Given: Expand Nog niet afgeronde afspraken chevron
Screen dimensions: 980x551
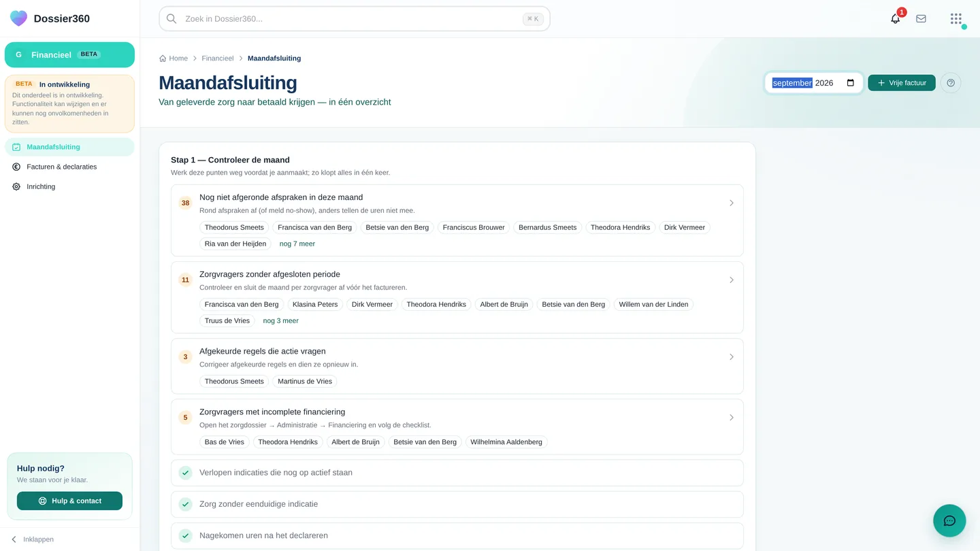Looking at the screenshot, I should click(x=732, y=203).
